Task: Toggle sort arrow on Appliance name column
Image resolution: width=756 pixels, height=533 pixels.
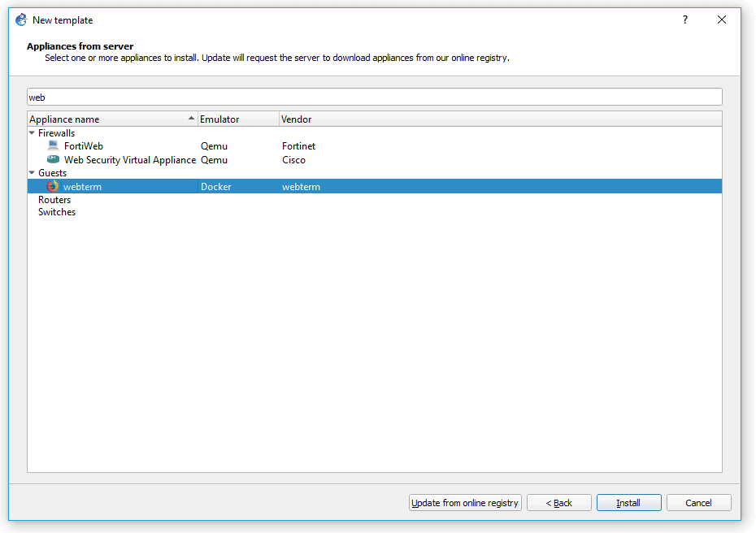Action: [x=191, y=118]
